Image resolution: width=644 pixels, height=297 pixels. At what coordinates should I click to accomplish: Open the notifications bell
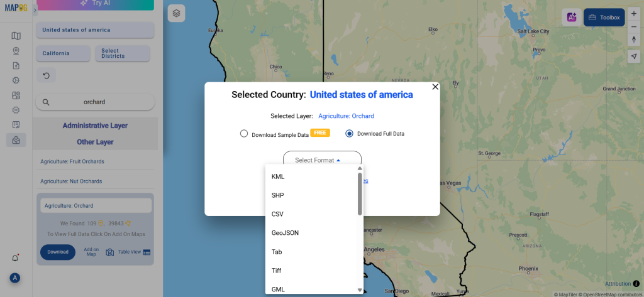[16, 258]
